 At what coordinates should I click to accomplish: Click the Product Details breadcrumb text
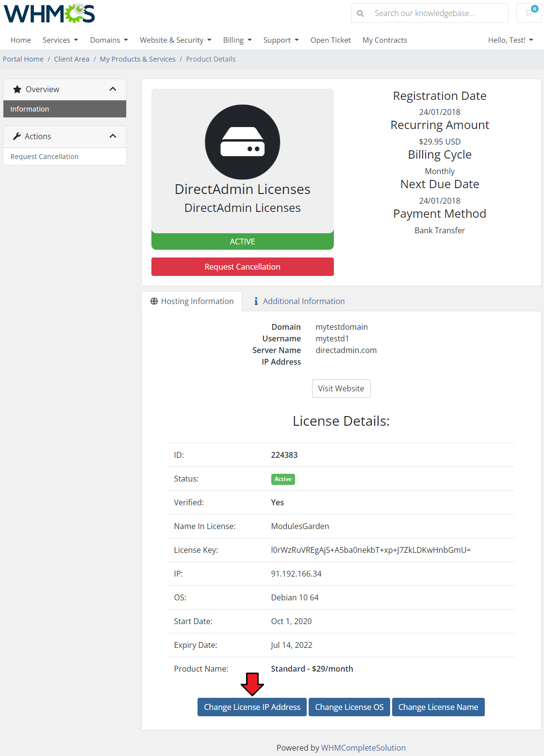pyautogui.click(x=211, y=59)
